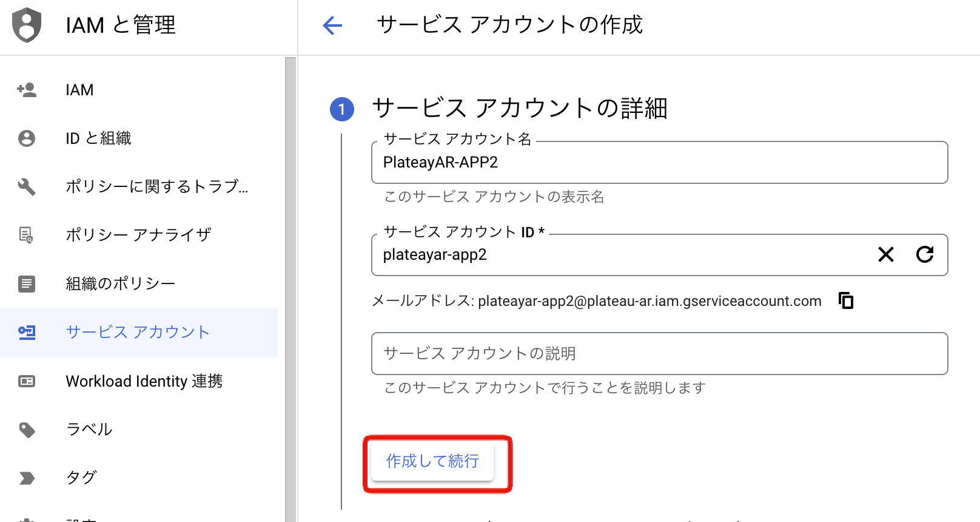
Task: Clear the service account ID field
Action: [x=885, y=255]
